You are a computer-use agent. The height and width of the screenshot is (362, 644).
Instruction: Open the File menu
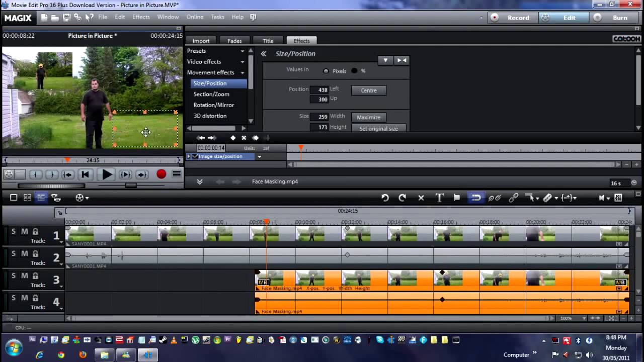tap(103, 17)
